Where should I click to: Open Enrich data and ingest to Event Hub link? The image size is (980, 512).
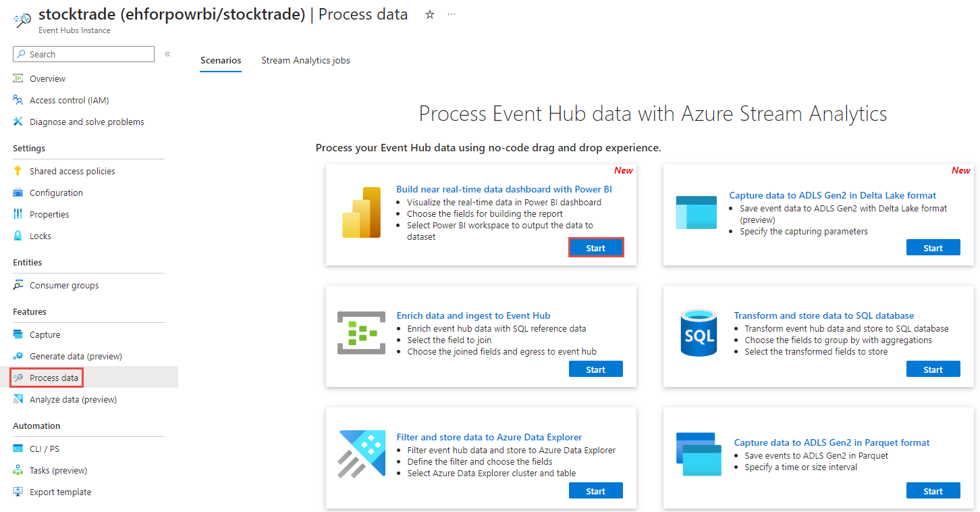tap(473, 315)
